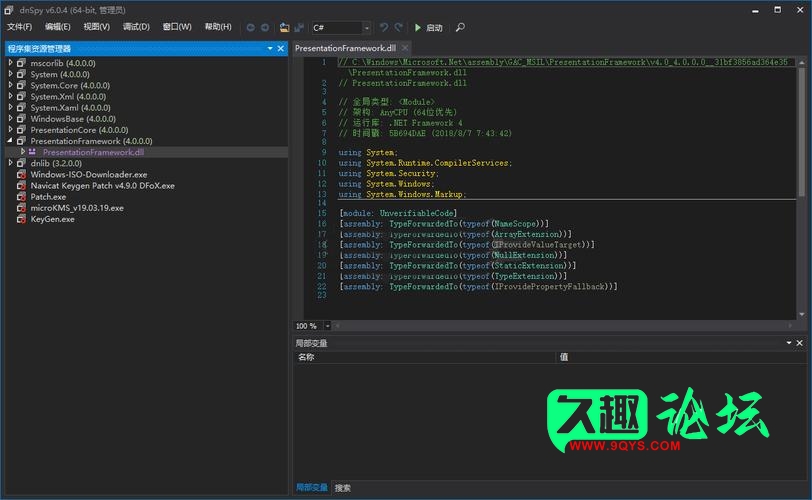
Task: Click the editor scroll up arrow
Action: click(802, 62)
